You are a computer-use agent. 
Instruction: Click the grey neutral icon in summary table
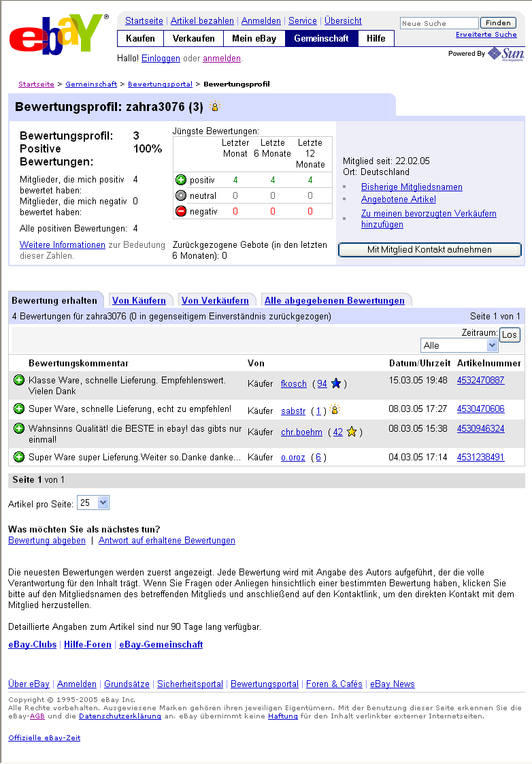[181, 195]
